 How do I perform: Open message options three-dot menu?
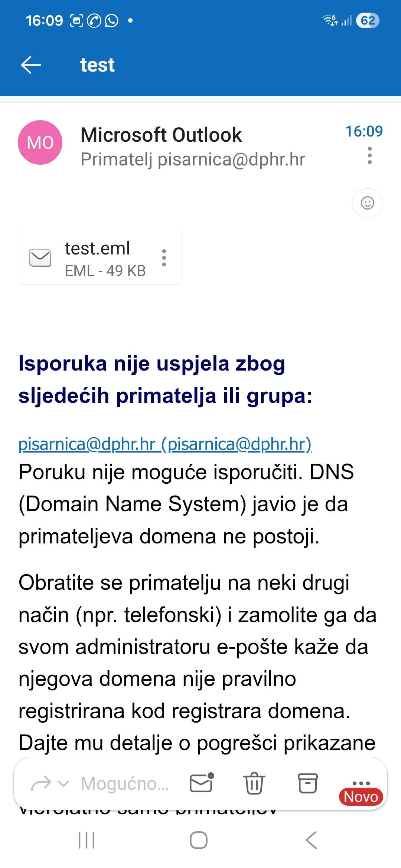click(x=369, y=155)
